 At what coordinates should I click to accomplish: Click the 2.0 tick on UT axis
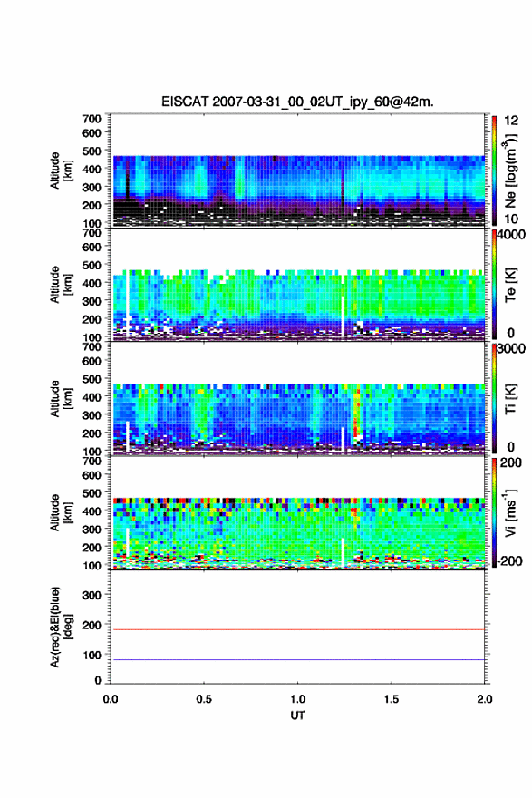click(x=485, y=699)
